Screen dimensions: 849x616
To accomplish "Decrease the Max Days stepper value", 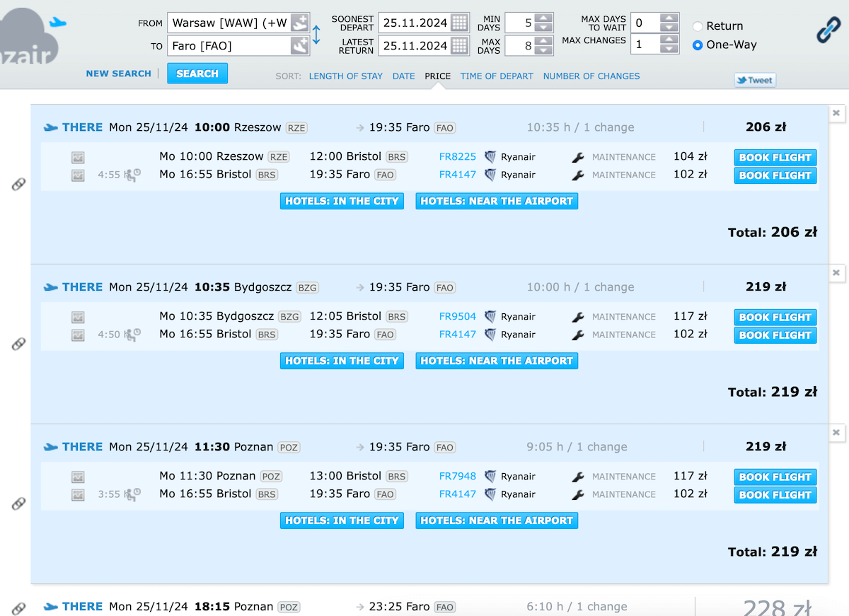I will point(543,51).
